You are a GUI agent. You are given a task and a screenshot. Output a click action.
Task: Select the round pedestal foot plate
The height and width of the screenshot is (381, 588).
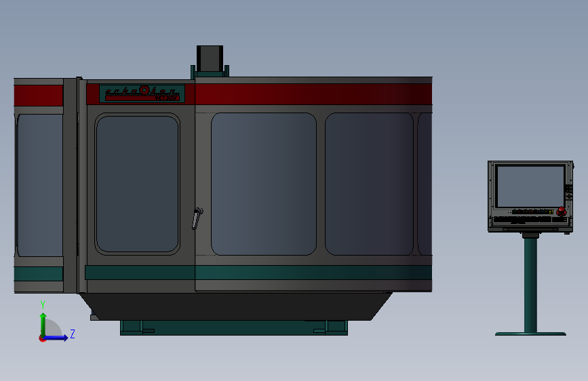coord(530,334)
